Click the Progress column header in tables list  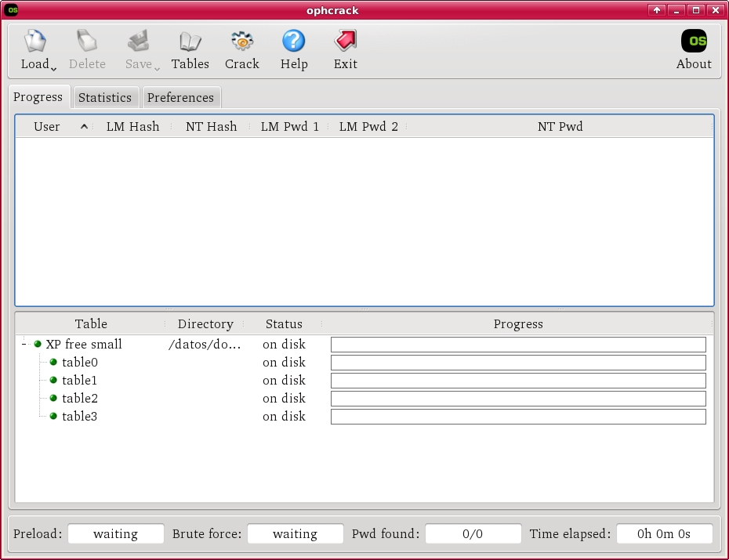pyautogui.click(x=518, y=323)
